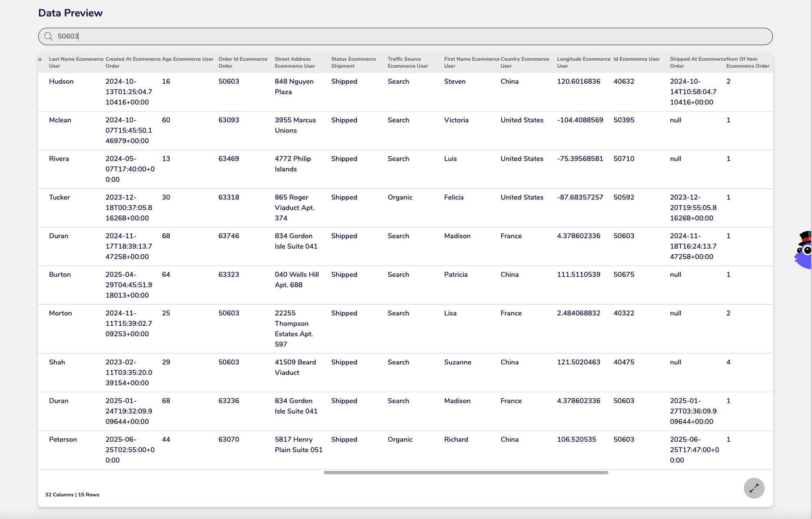Click first name Luis
812x519 pixels.
pos(450,159)
